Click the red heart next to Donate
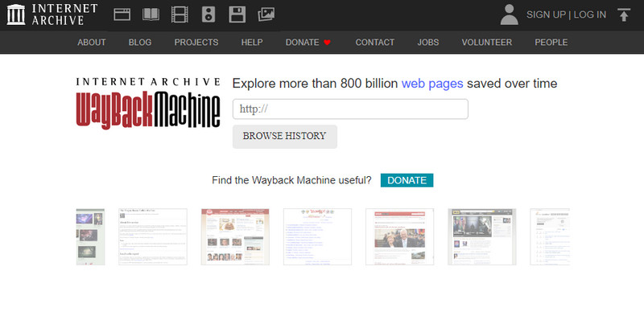The width and height of the screenshot is (644, 316). click(x=327, y=43)
